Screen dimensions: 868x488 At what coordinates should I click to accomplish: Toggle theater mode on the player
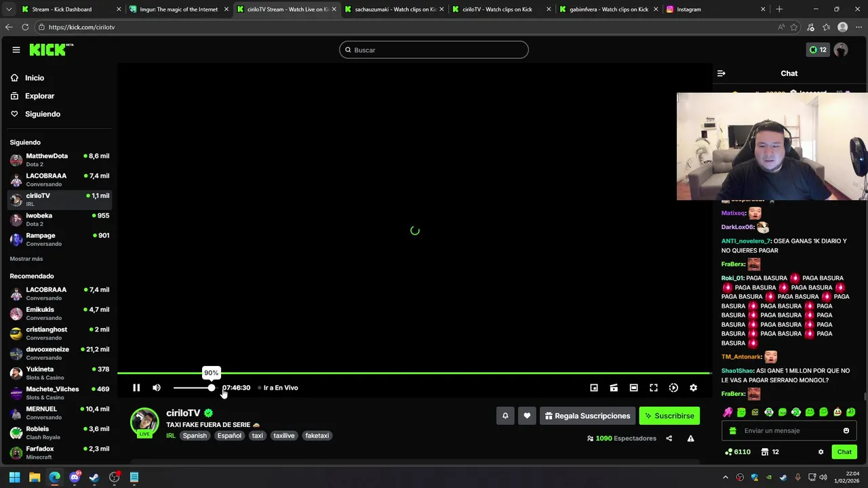633,388
